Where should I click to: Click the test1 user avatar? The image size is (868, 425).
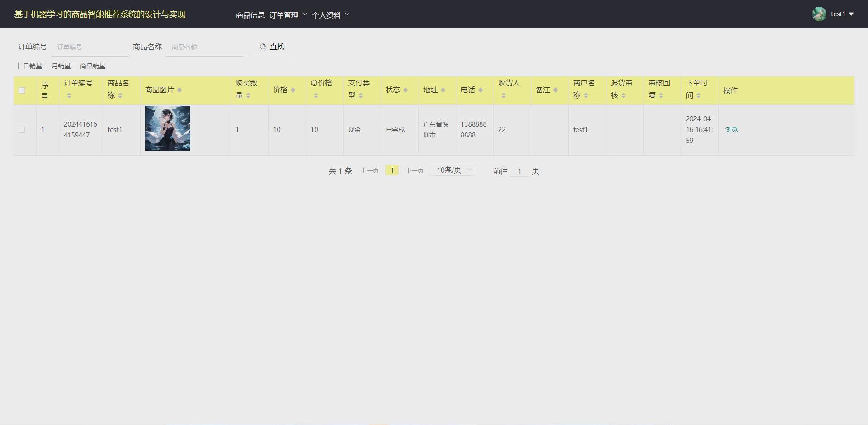tap(819, 14)
